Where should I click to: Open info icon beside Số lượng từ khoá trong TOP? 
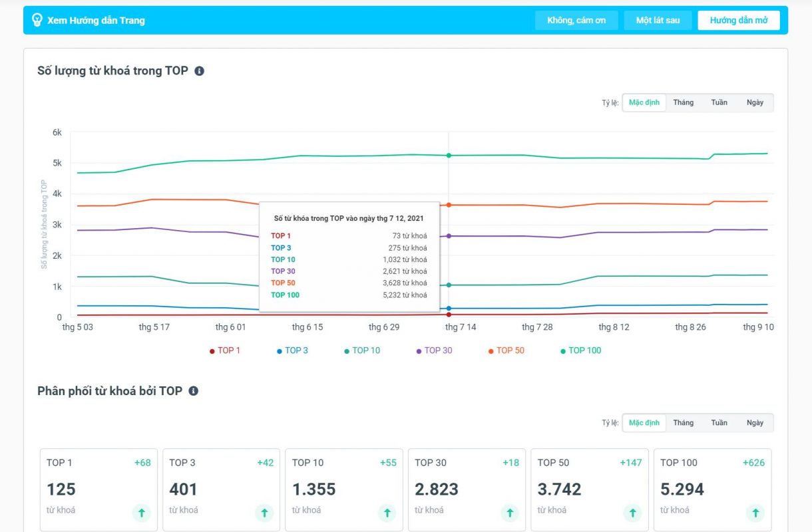tap(199, 70)
